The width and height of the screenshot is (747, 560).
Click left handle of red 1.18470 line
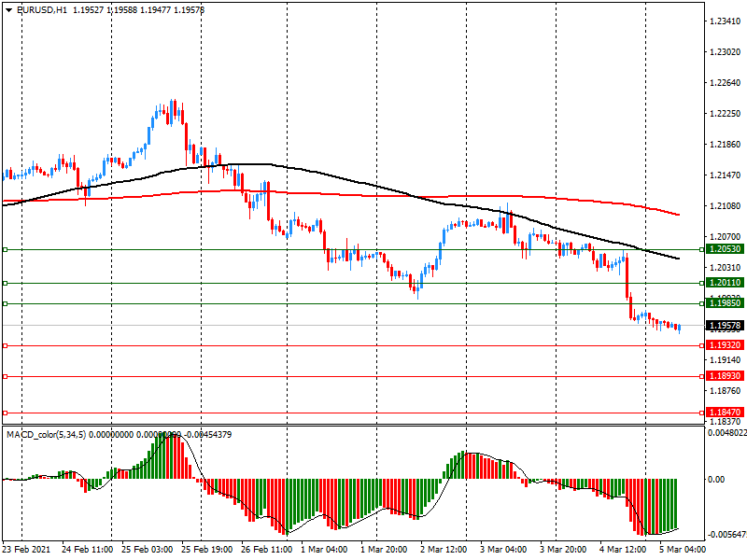(x=5, y=412)
